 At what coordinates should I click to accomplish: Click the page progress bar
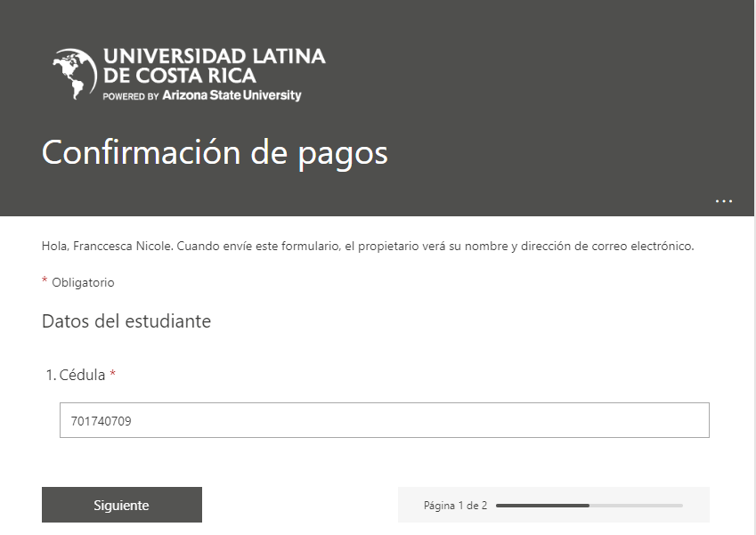click(x=589, y=506)
